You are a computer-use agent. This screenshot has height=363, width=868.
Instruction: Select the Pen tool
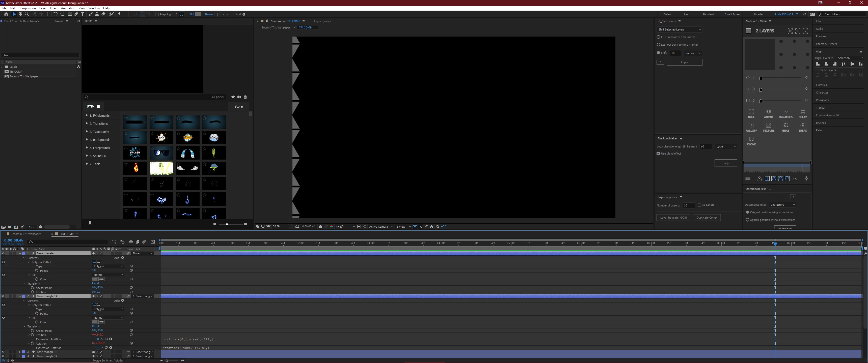(x=76, y=14)
